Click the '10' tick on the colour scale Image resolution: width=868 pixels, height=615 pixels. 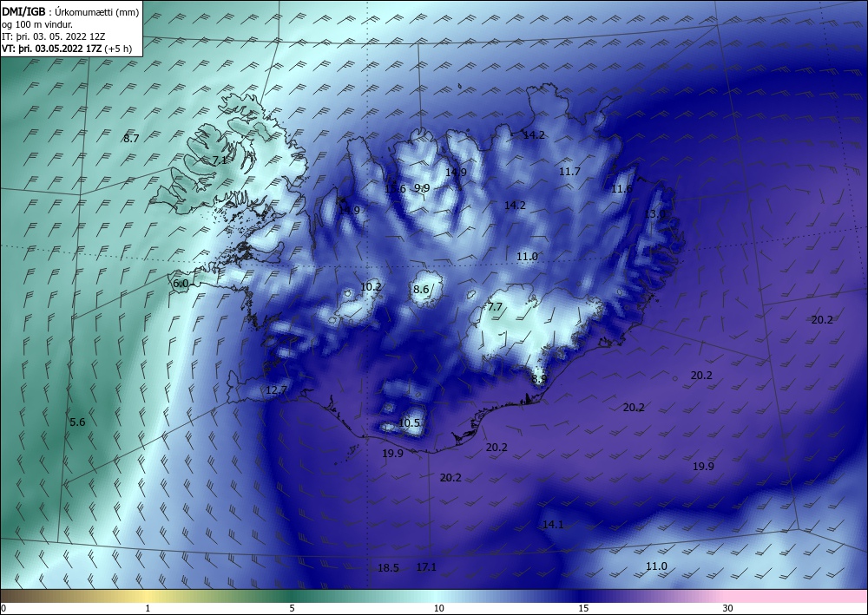click(x=439, y=608)
